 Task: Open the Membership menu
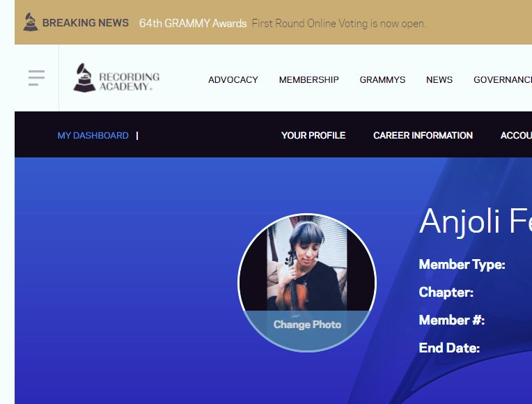tap(308, 80)
